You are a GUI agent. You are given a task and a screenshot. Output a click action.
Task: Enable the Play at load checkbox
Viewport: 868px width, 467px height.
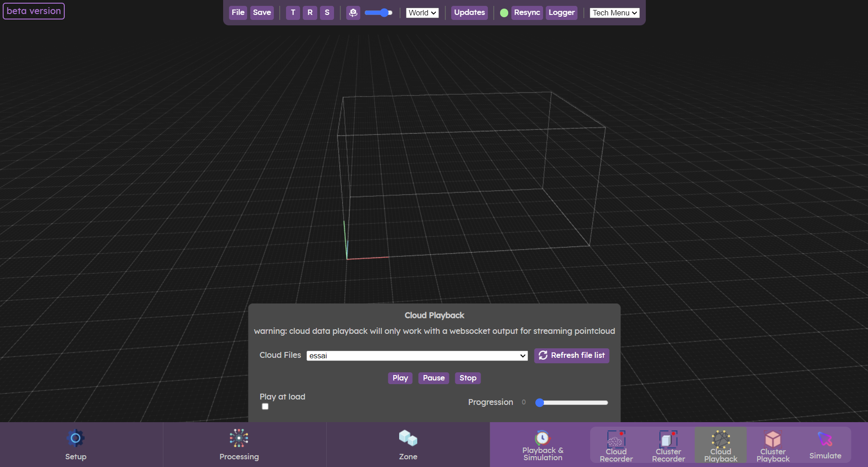(265, 406)
